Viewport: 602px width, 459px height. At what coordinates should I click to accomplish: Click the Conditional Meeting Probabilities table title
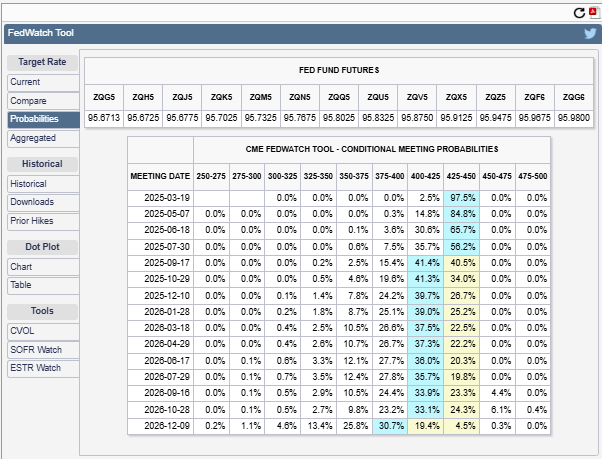pyautogui.click(x=372, y=149)
